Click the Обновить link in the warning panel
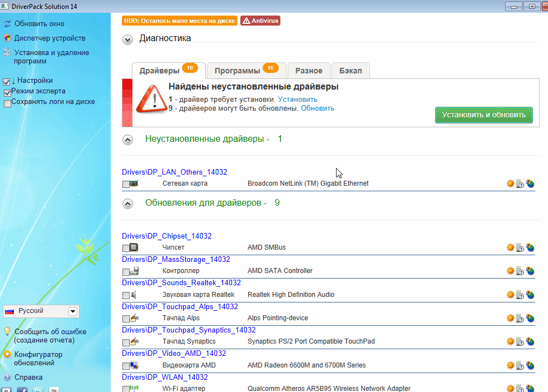Screen dimensions: 548x392 point(317,108)
